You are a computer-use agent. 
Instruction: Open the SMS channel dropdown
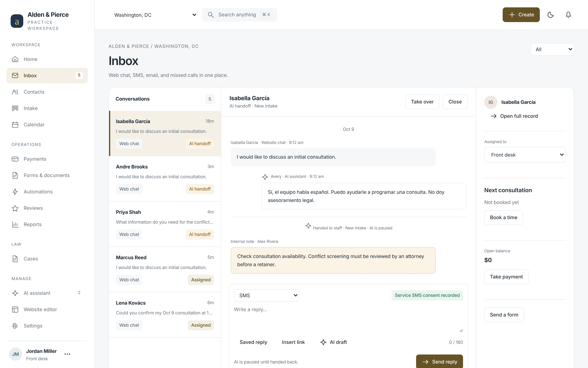click(267, 295)
